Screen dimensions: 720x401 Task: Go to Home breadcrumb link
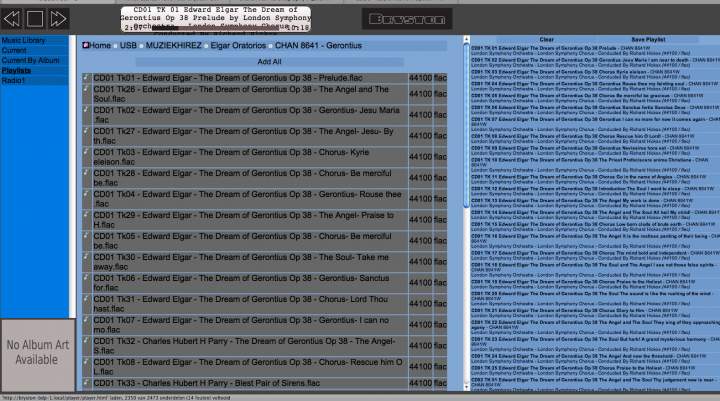tap(100, 45)
